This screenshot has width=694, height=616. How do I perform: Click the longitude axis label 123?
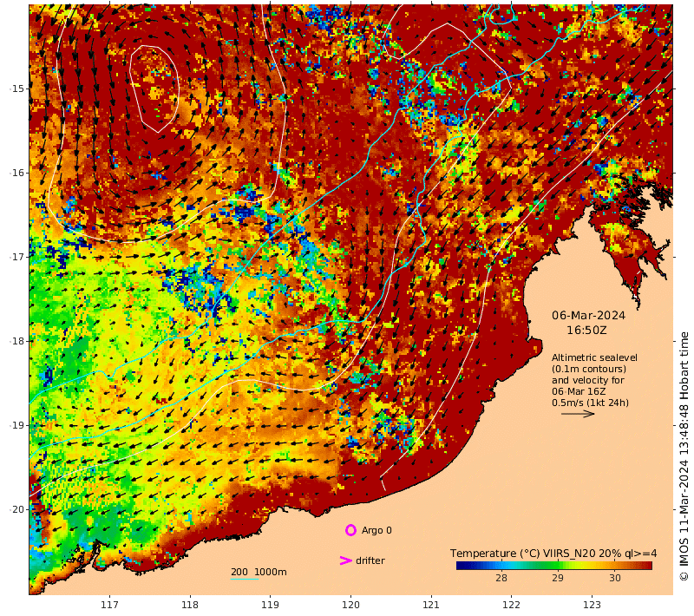tap(592, 605)
